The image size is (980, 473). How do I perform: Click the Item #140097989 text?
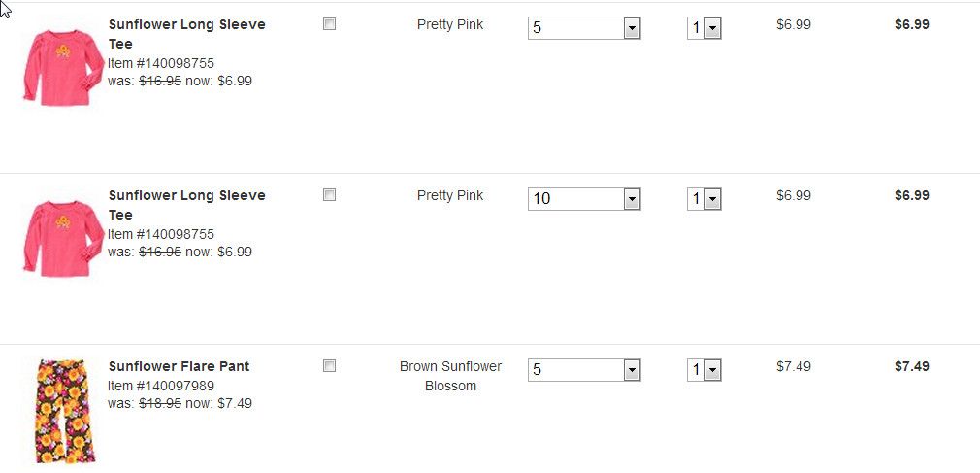click(161, 386)
